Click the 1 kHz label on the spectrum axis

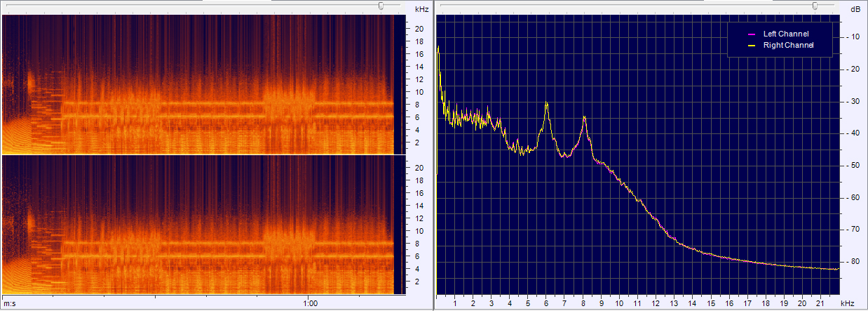point(455,303)
